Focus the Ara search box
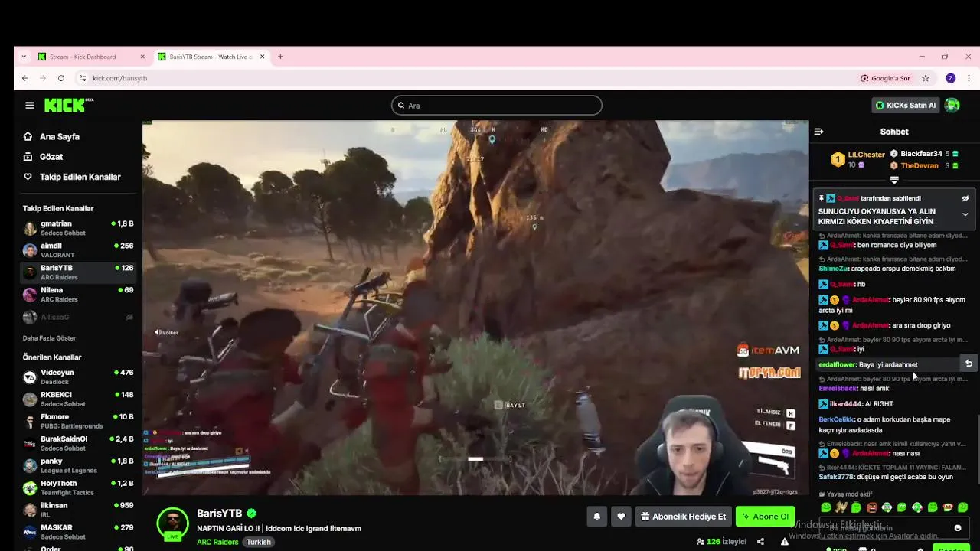 coord(496,106)
